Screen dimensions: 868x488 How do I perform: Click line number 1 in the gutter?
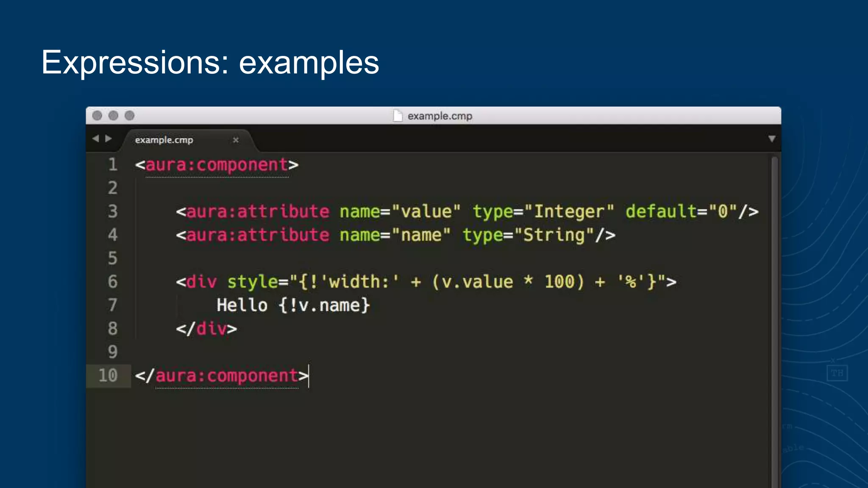[112, 164]
